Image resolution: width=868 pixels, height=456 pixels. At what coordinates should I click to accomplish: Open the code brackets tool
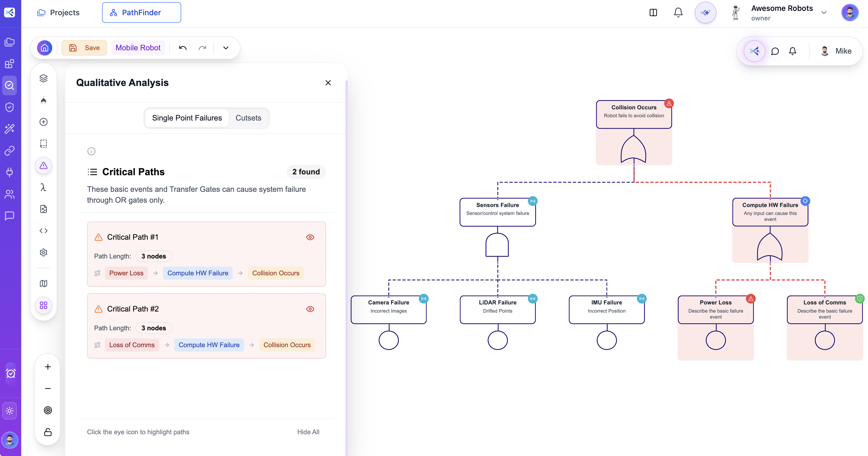tap(44, 231)
